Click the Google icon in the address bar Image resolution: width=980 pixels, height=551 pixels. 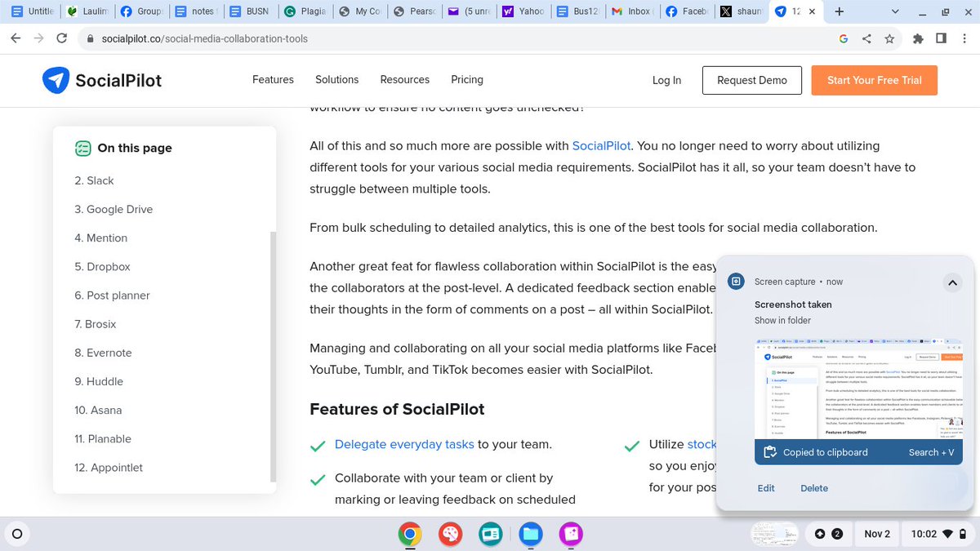[844, 38]
